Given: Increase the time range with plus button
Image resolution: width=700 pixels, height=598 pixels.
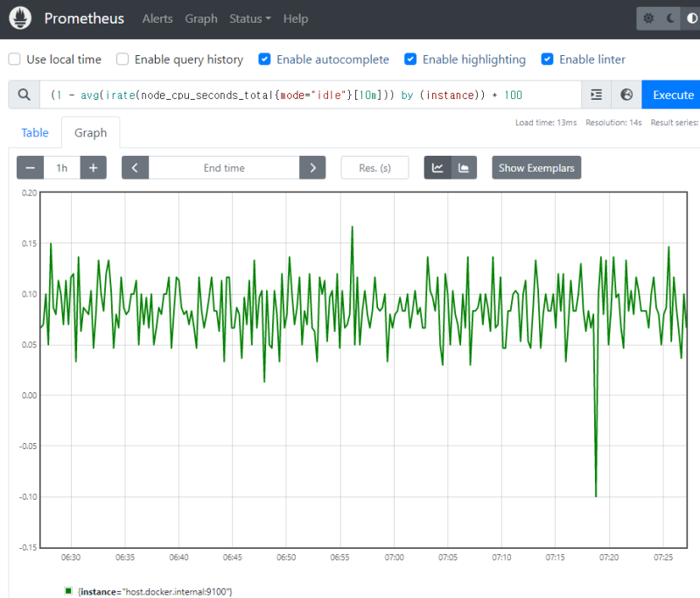Looking at the screenshot, I should click(93, 168).
